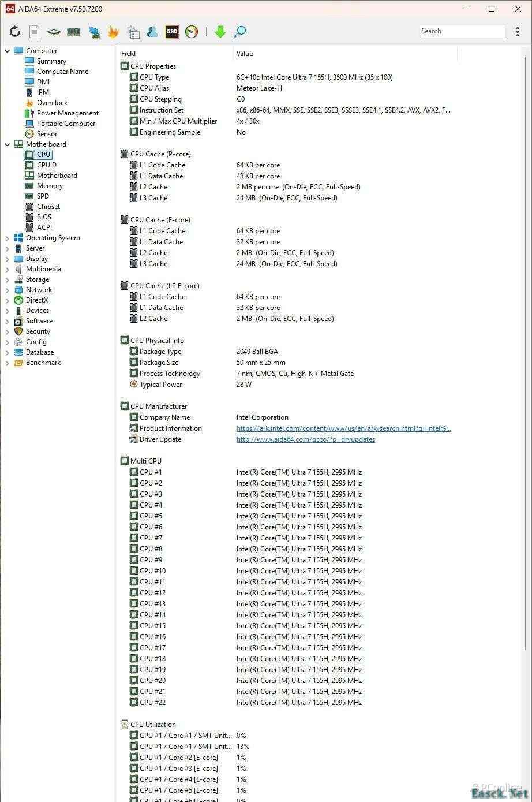Click the CPU Stepping row
Screen dimensions: 532x802
point(287,99)
